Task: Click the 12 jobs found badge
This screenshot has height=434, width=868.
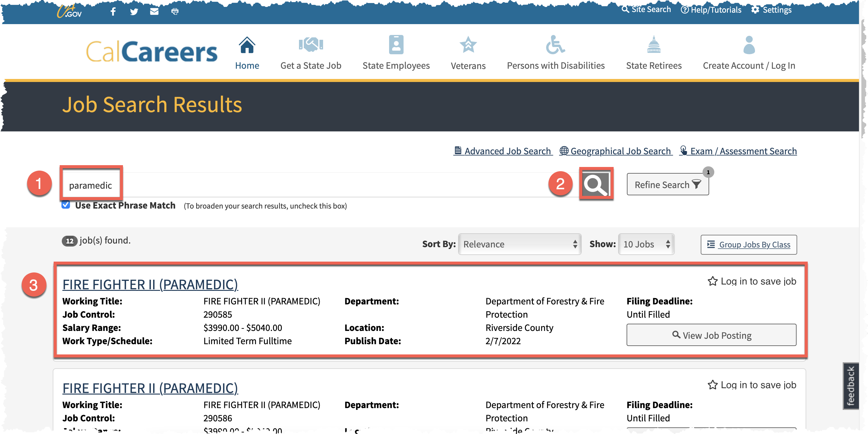Action: [x=69, y=241]
